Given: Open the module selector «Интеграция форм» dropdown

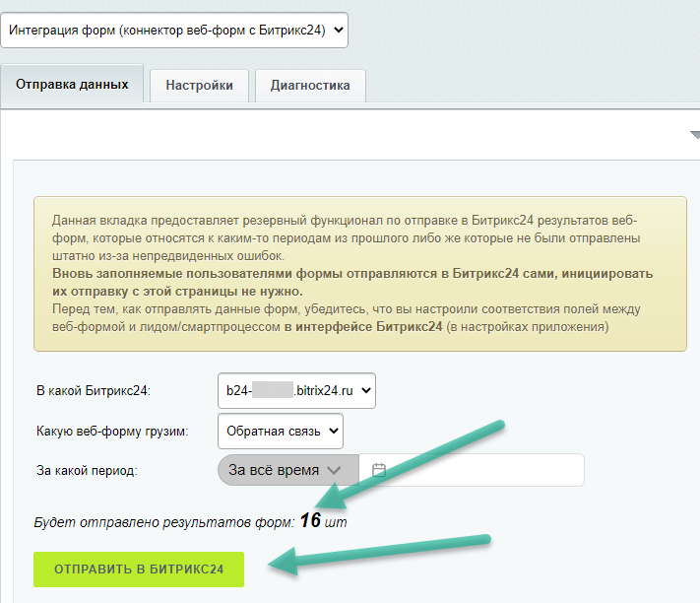Looking at the screenshot, I should 175,31.
